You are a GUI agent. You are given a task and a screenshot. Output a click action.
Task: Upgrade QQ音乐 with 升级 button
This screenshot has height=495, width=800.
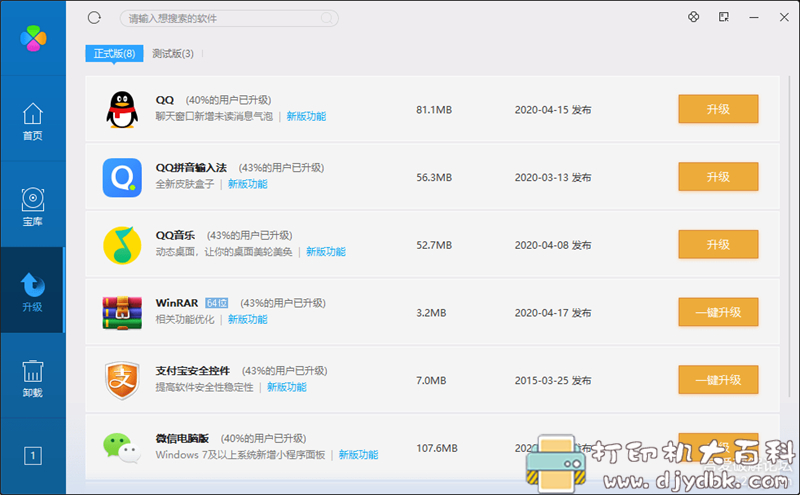click(718, 244)
